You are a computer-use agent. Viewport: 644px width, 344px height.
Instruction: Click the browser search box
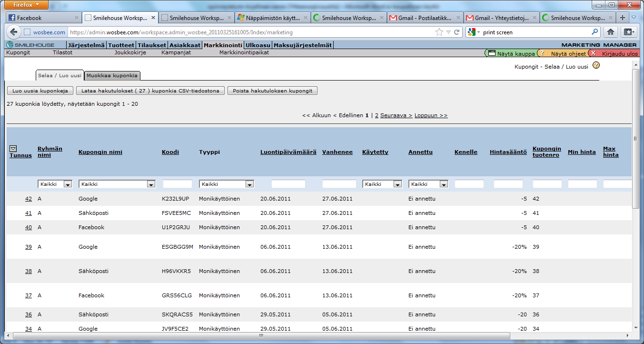tap(536, 32)
